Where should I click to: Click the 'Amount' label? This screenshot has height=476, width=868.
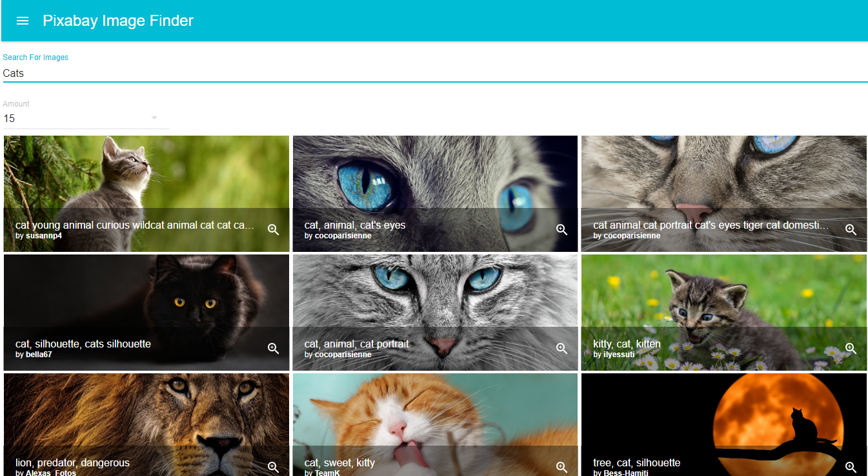(x=16, y=104)
